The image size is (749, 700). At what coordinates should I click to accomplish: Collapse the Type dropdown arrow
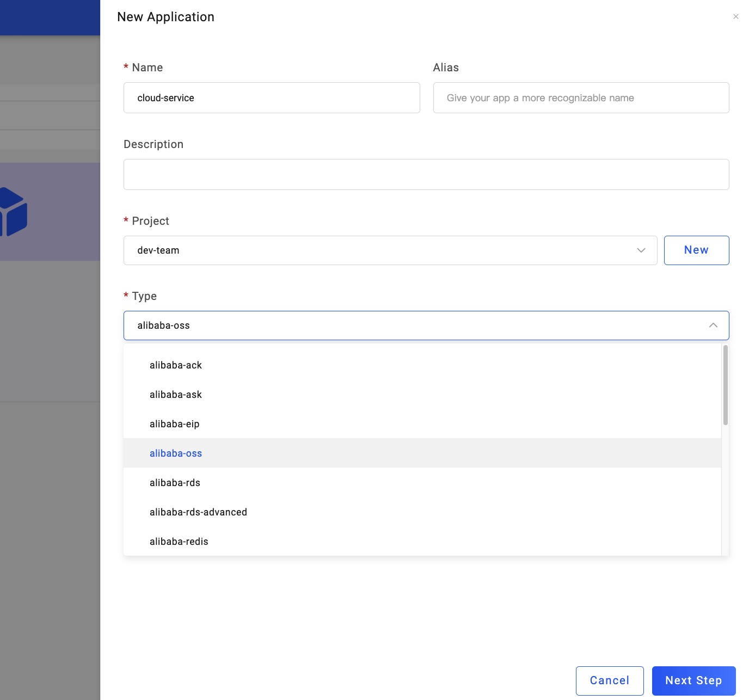(x=713, y=326)
